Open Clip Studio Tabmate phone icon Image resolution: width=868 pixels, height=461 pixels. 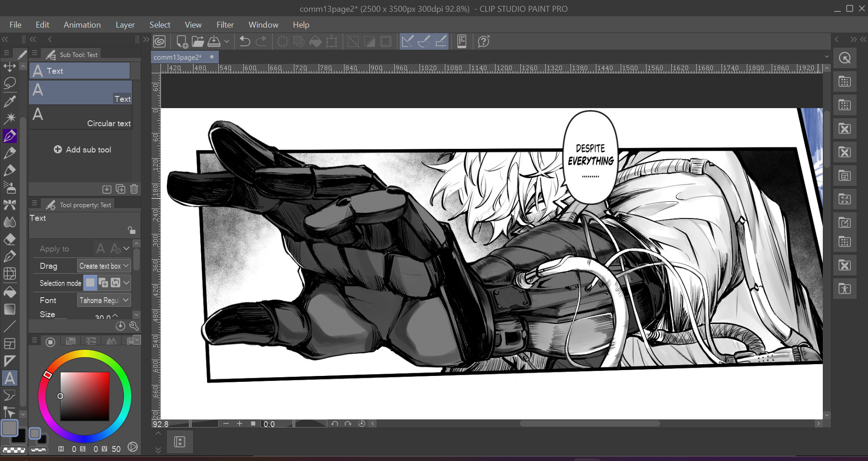[462, 42]
